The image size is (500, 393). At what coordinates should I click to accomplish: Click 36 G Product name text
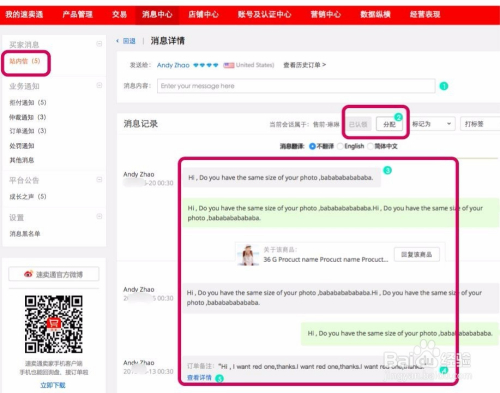(326, 259)
